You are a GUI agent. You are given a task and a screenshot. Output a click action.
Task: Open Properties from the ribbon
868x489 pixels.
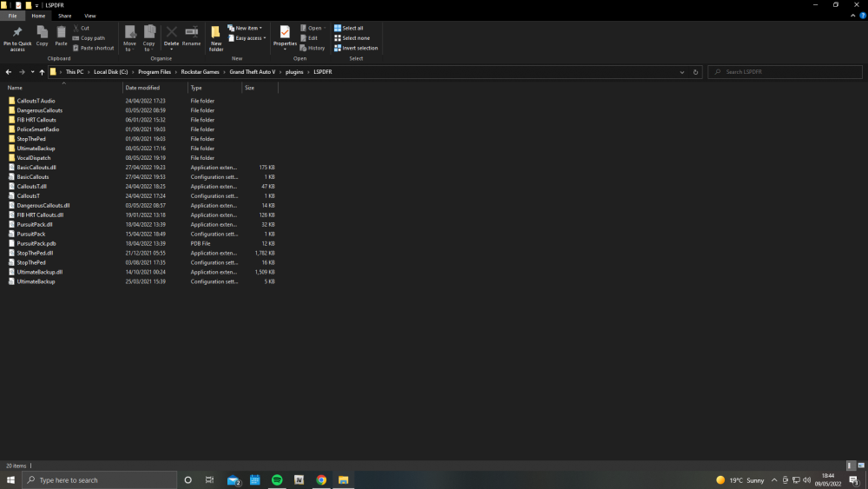[285, 36]
